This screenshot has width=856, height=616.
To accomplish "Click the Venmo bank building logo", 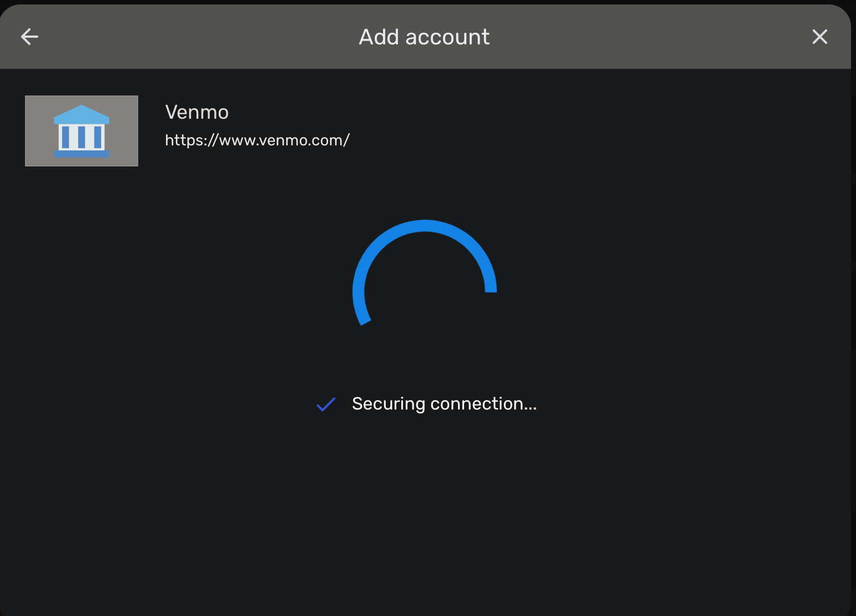I will (82, 131).
